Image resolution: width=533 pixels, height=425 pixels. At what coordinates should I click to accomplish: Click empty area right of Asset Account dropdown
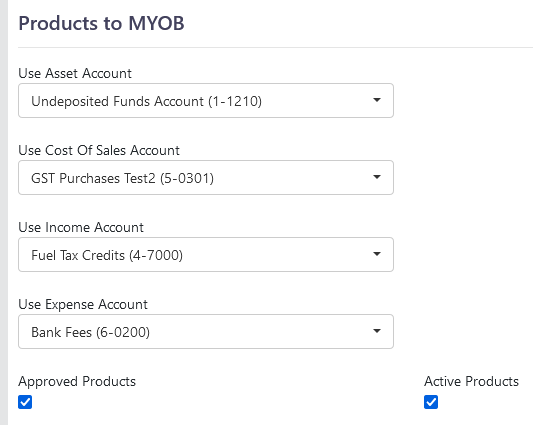pos(462,101)
